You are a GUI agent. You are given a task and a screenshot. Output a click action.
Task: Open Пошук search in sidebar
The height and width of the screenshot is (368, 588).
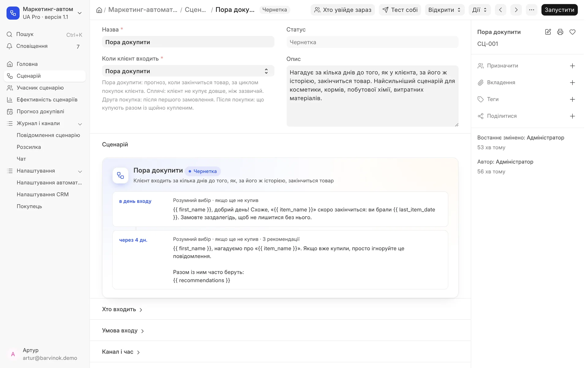pos(45,34)
